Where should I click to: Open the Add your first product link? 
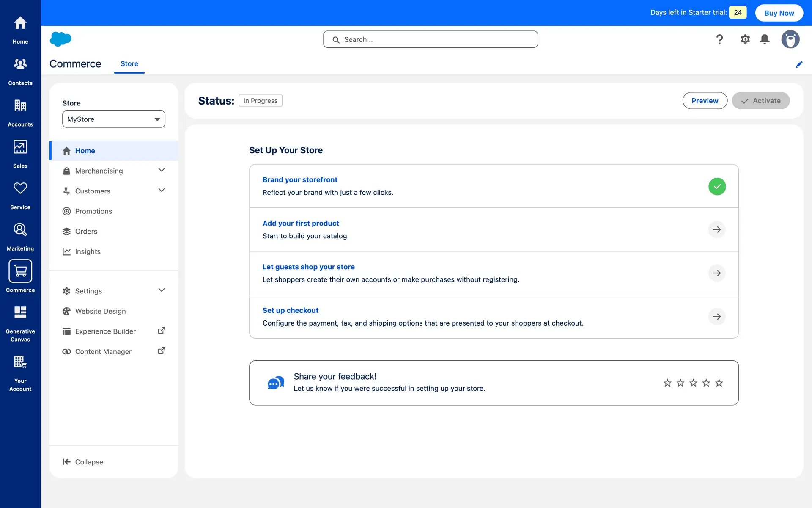click(301, 223)
